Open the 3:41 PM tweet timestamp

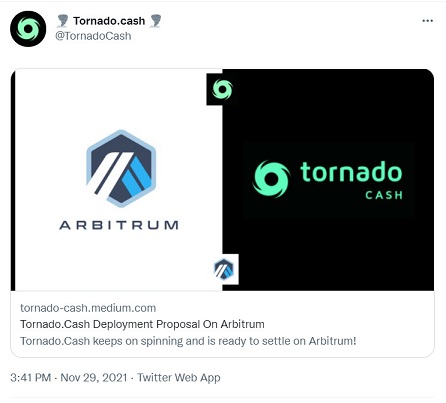click(x=31, y=378)
